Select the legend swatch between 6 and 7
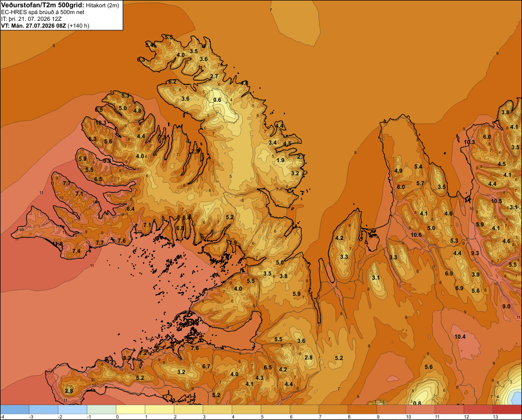 (304, 410)
